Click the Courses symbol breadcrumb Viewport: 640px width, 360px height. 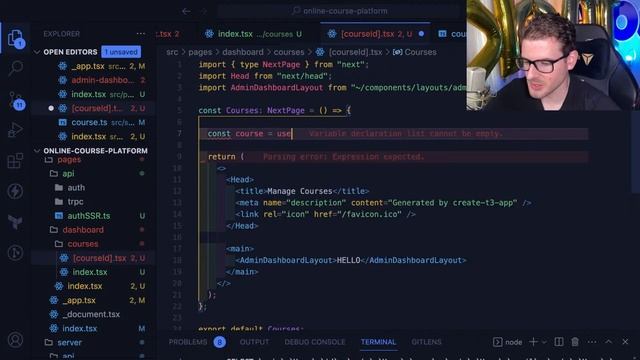click(x=415, y=52)
